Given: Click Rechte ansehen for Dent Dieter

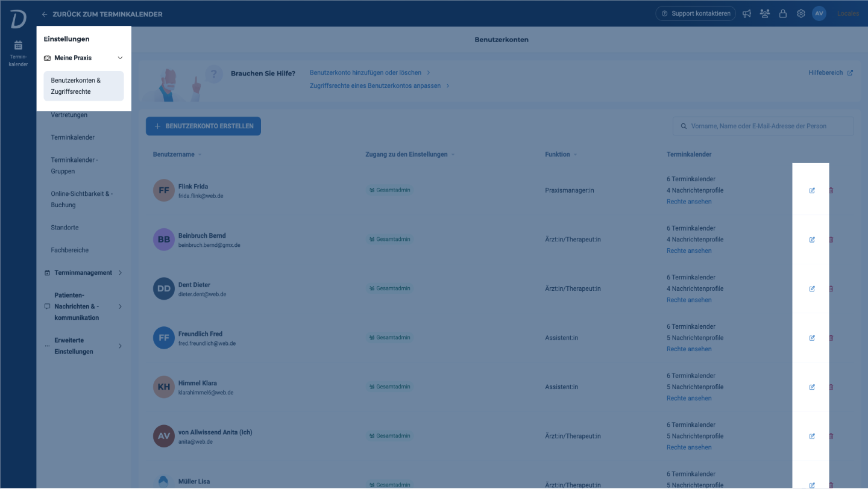Looking at the screenshot, I should click(689, 300).
